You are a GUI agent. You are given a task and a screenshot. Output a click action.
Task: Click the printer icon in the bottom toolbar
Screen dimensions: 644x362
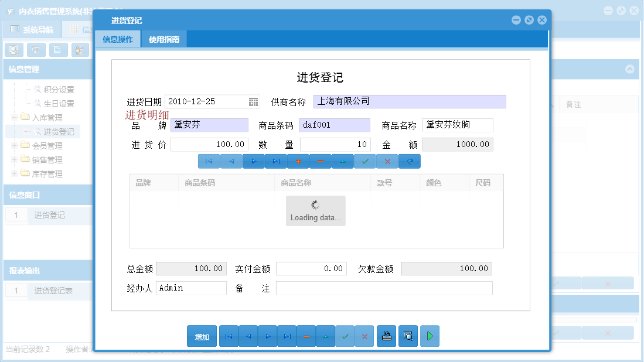coord(386,336)
